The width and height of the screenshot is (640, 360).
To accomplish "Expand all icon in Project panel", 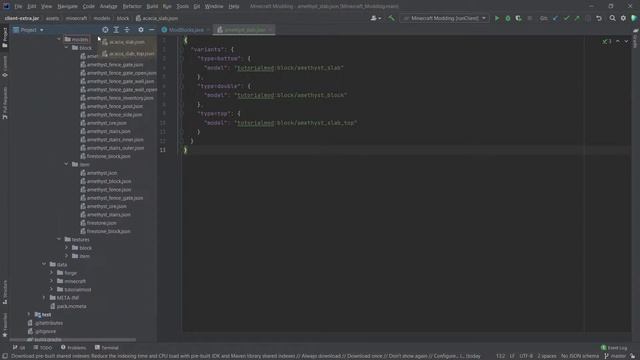I will (x=116, y=30).
